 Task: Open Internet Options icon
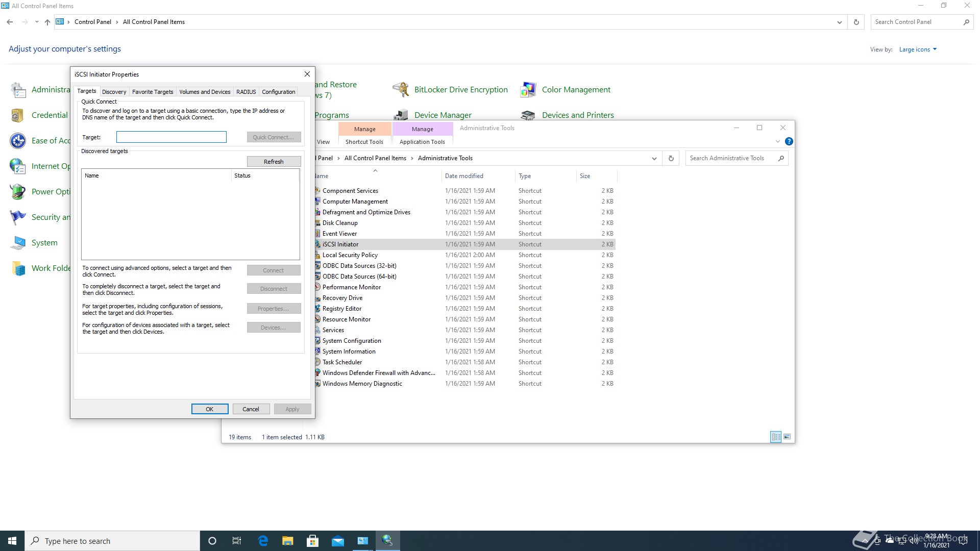[x=18, y=166]
